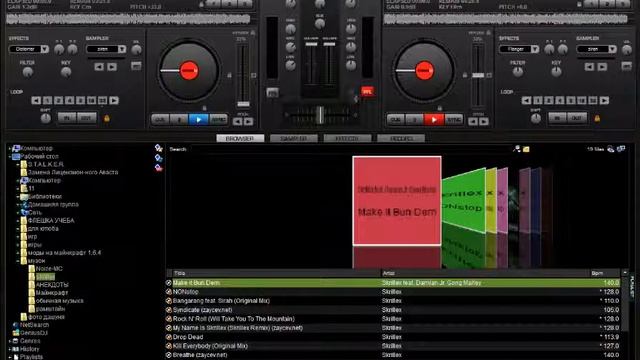Pitch bend down on the right deck
The image size is (640, 360).
[473, 122]
